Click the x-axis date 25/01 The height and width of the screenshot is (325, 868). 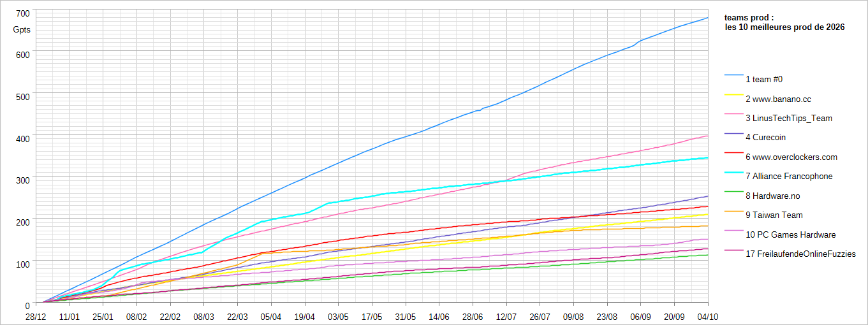(103, 316)
